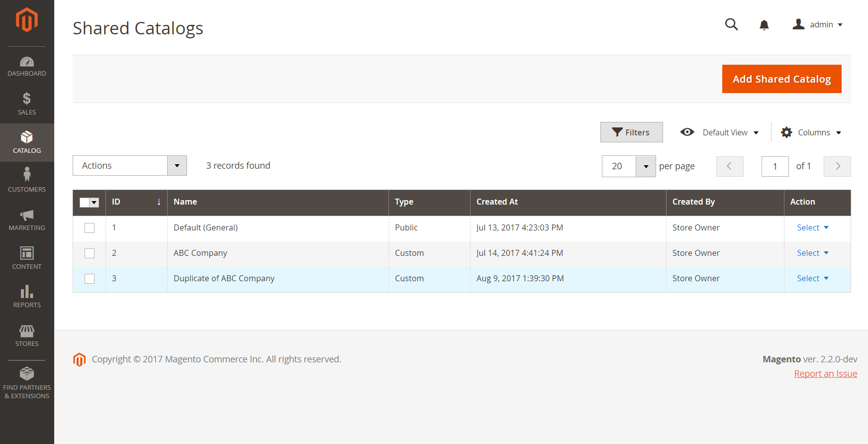This screenshot has width=868, height=444.
Task: Open the Filters panel
Action: click(x=631, y=132)
